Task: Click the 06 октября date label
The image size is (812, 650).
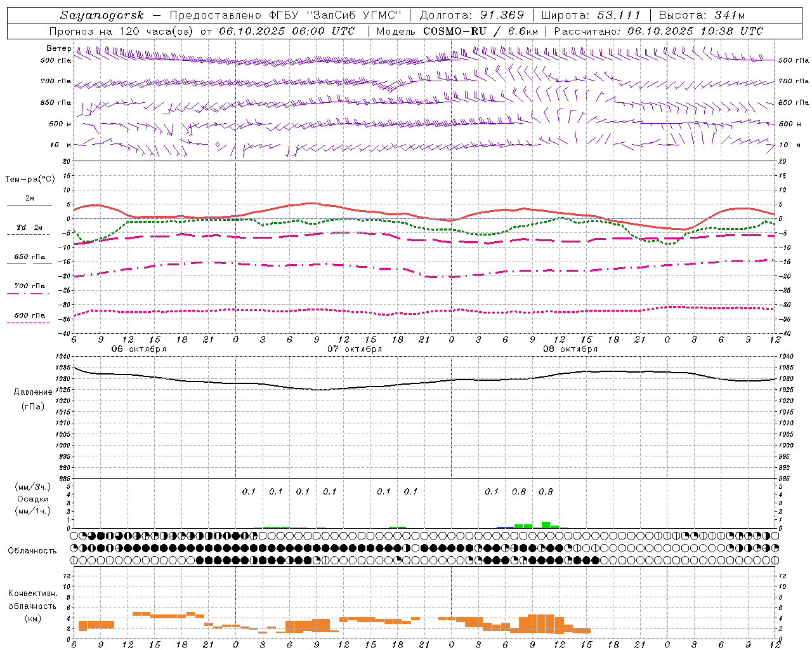Action: 139,349
